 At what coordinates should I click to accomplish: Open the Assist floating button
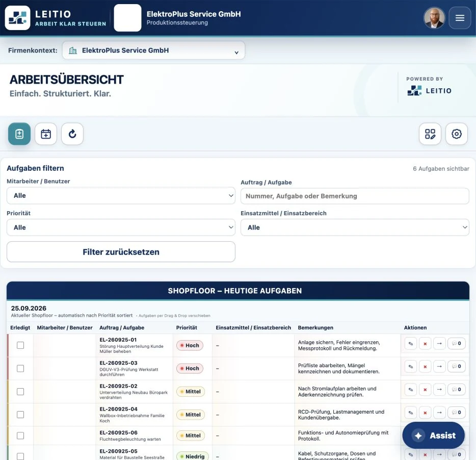(x=434, y=436)
